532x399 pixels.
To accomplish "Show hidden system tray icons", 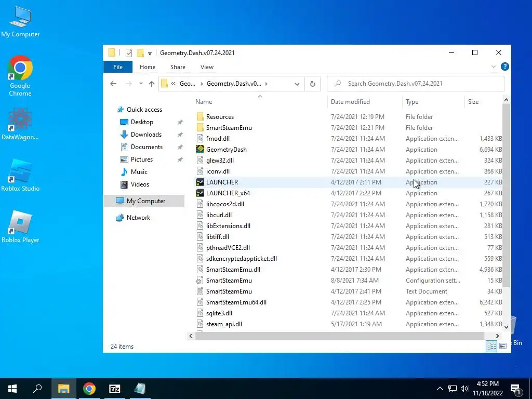I will [440, 389].
